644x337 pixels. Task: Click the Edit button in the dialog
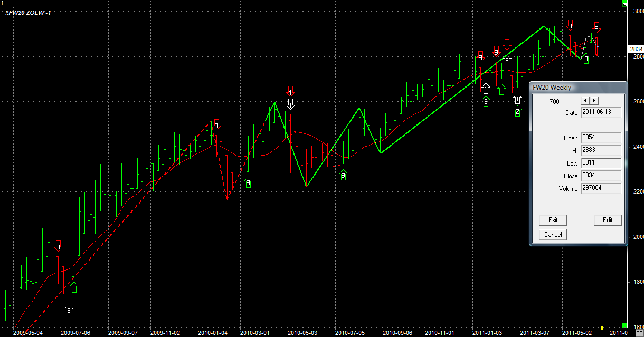point(608,220)
